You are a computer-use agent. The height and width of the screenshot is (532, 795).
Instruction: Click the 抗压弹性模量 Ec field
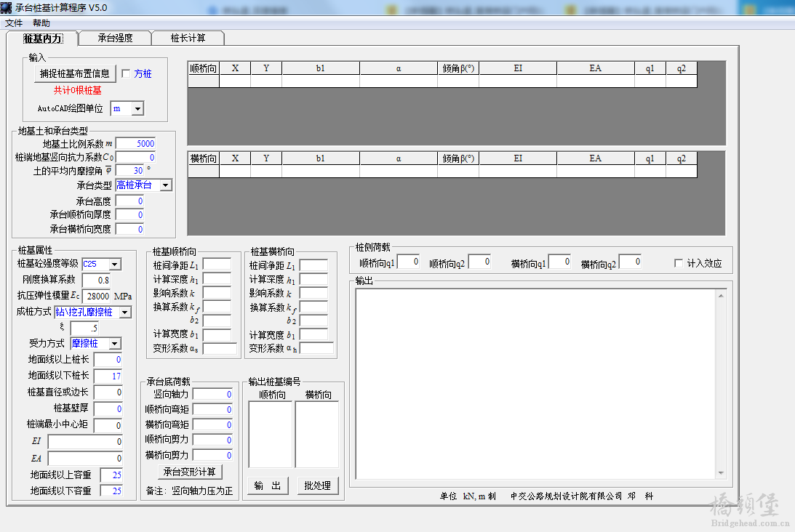(x=96, y=296)
